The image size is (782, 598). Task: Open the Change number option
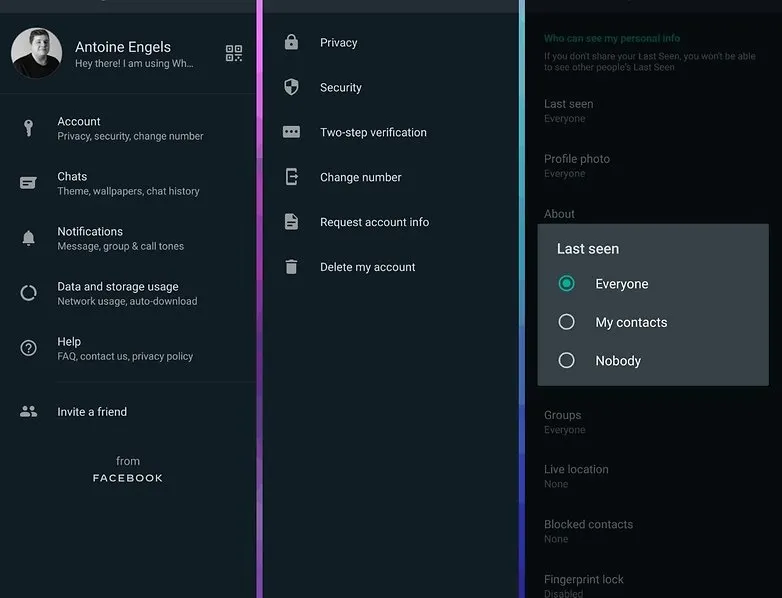[360, 177]
